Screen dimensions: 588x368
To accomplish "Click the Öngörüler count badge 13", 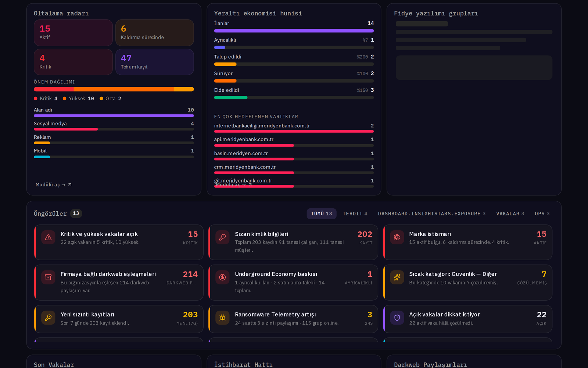I will [x=76, y=213].
